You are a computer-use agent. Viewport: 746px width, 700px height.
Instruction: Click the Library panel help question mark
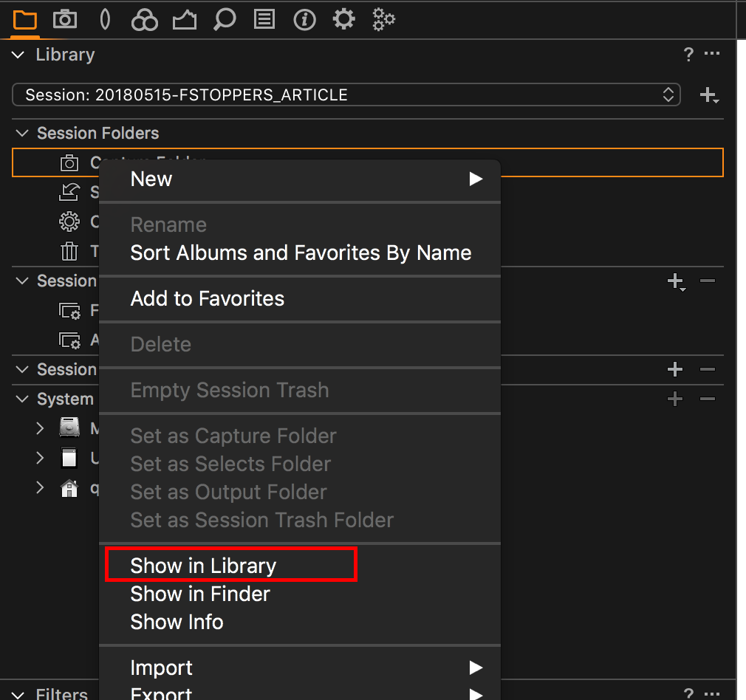click(x=688, y=54)
